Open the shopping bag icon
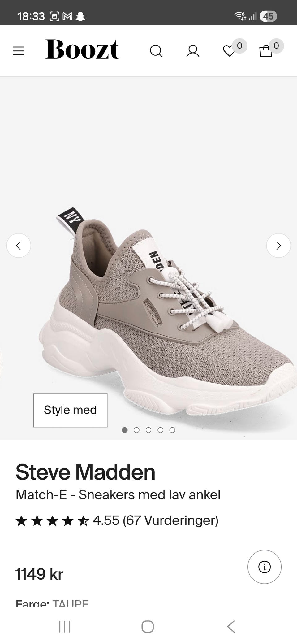This screenshot has width=297, height=644. pyautogui.click(x=266, y=51)
